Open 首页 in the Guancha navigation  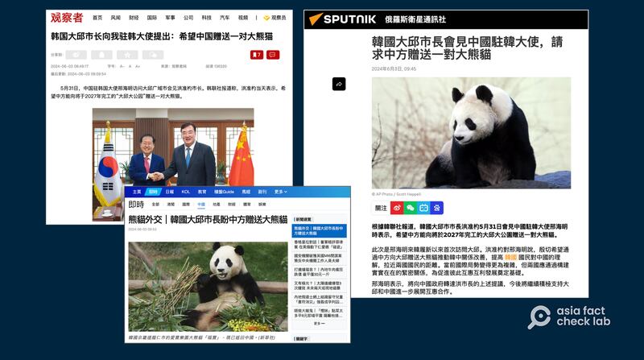click(97, 18)
